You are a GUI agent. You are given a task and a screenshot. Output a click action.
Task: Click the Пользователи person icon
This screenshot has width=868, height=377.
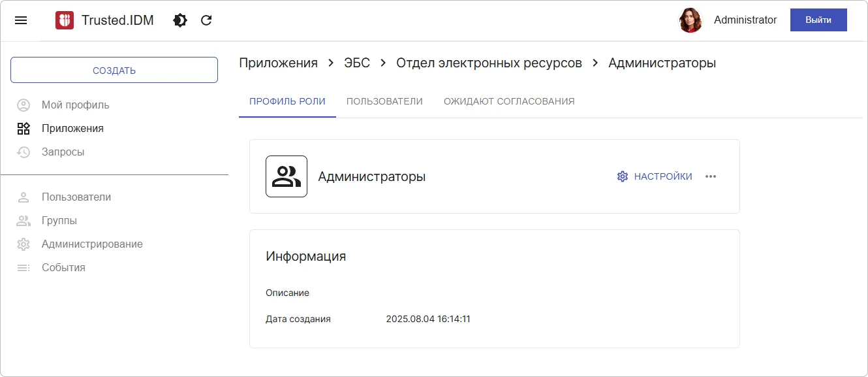[x=23, y=197]
